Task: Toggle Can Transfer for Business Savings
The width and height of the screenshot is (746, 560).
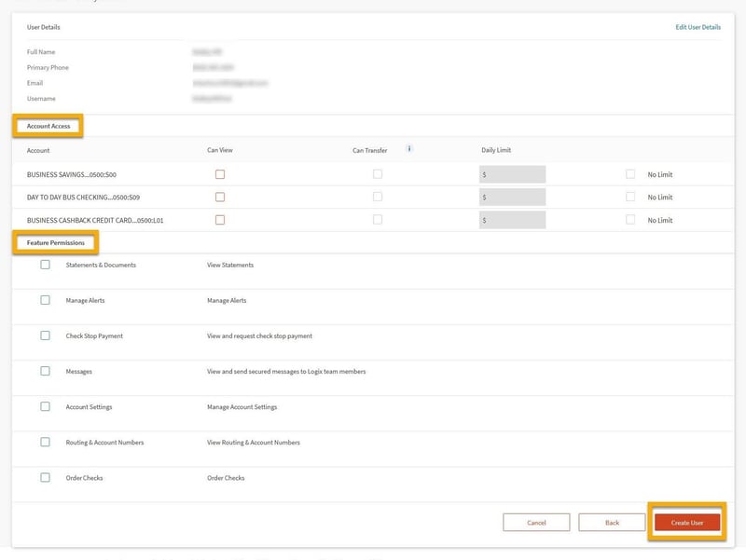Action: pos(378,174)
